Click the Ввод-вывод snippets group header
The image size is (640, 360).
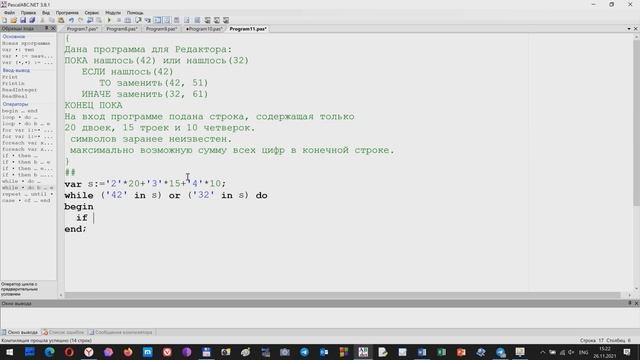coord(16,70)
